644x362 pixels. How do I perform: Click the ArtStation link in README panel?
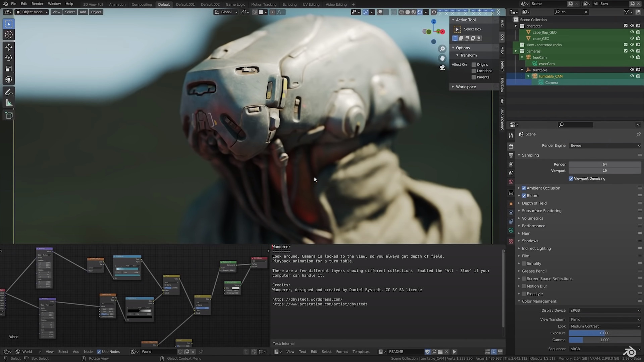(x=320, y=304)
